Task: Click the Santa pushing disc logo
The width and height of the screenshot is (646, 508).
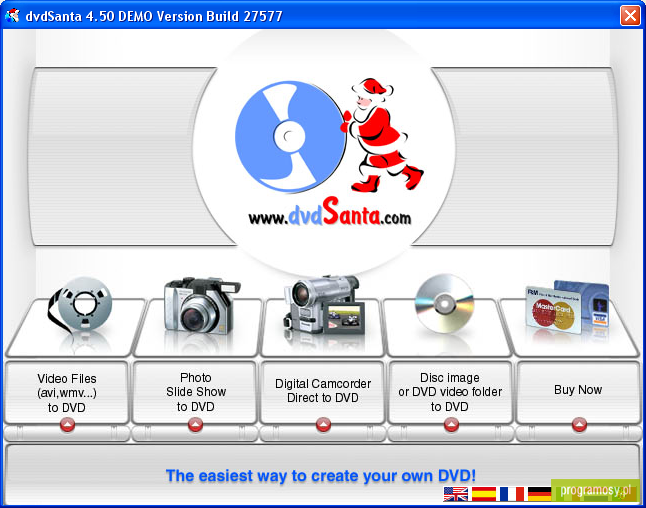Action: point(329,136)
